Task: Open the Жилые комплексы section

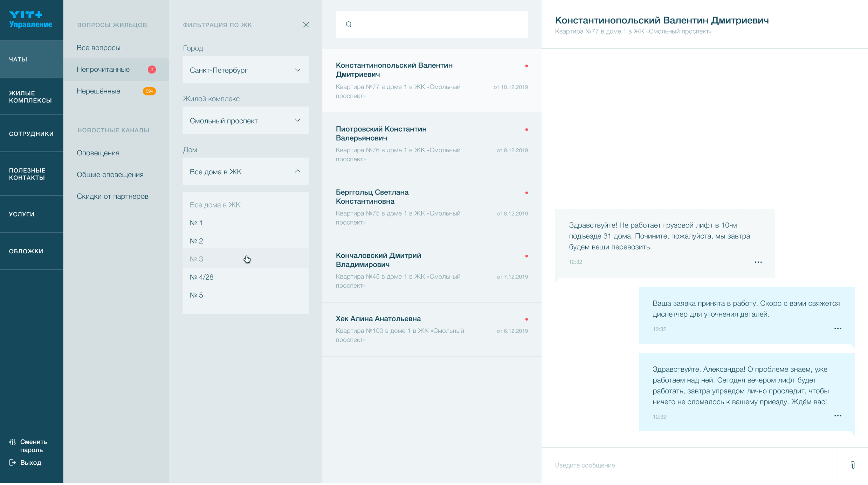Action: (30, 97)
